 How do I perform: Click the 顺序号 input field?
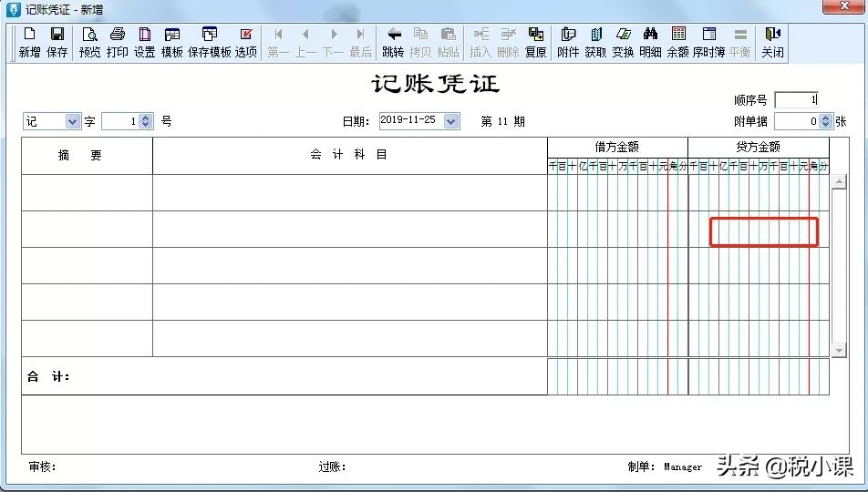pyautogui.click(x=797, y=100)
